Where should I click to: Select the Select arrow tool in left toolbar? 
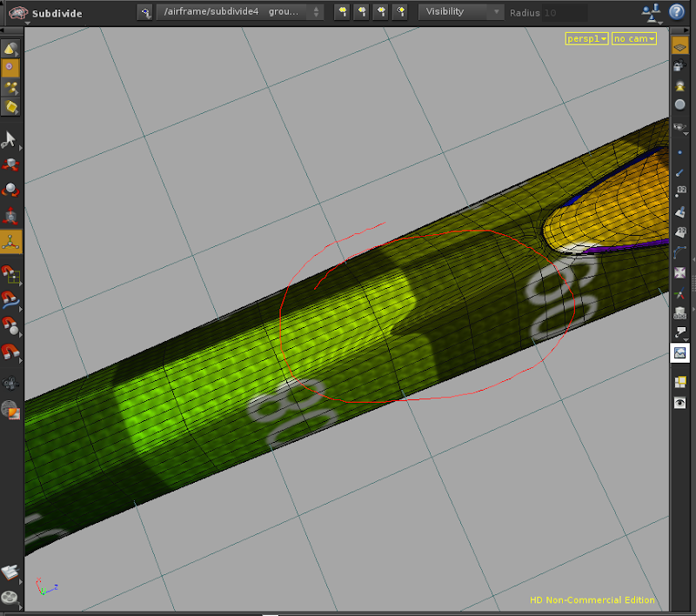[11, 137]
